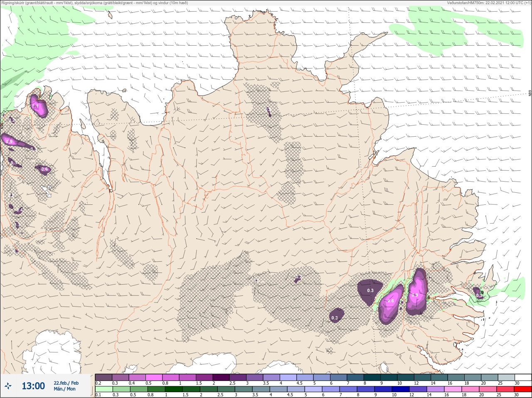The width and height of the screenshot is (532, 398).
Task: Select the red 30 swatch in the lower legend row
Action: coord(523,389)
